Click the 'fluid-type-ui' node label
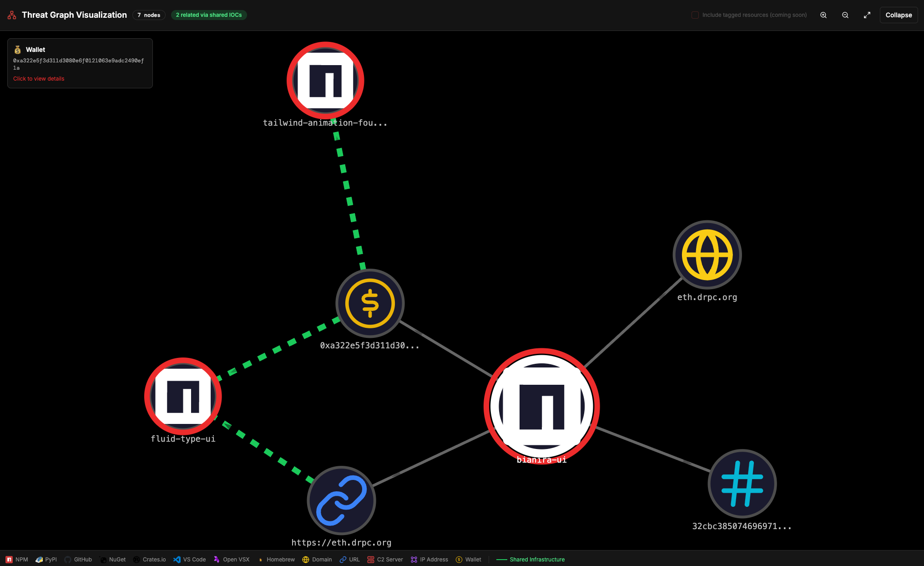 183,439
